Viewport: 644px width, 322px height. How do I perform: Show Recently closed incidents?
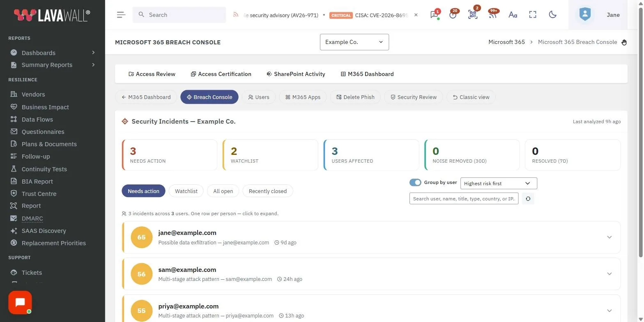(x=268, y=191)
